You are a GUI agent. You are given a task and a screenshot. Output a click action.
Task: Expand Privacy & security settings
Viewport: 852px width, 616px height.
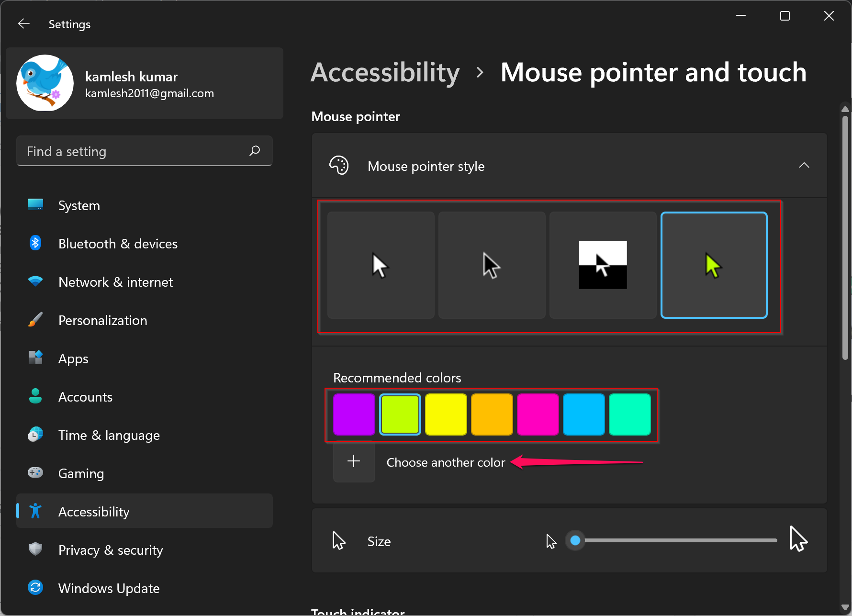[111, 549]
